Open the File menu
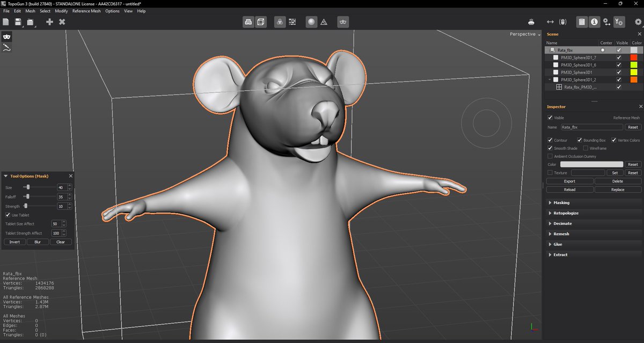This screenshot has height=343, width=644. point(6,11)
